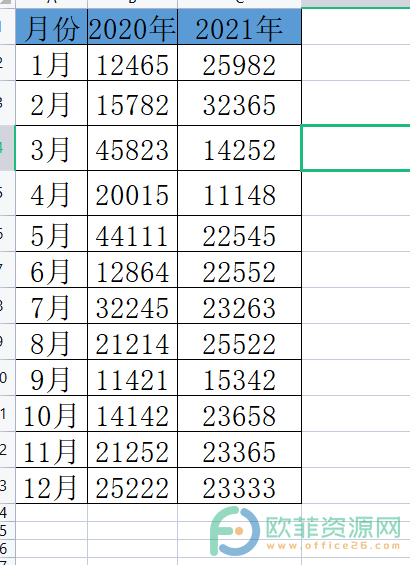Pick the cell with value 14252

coord(240,148)
